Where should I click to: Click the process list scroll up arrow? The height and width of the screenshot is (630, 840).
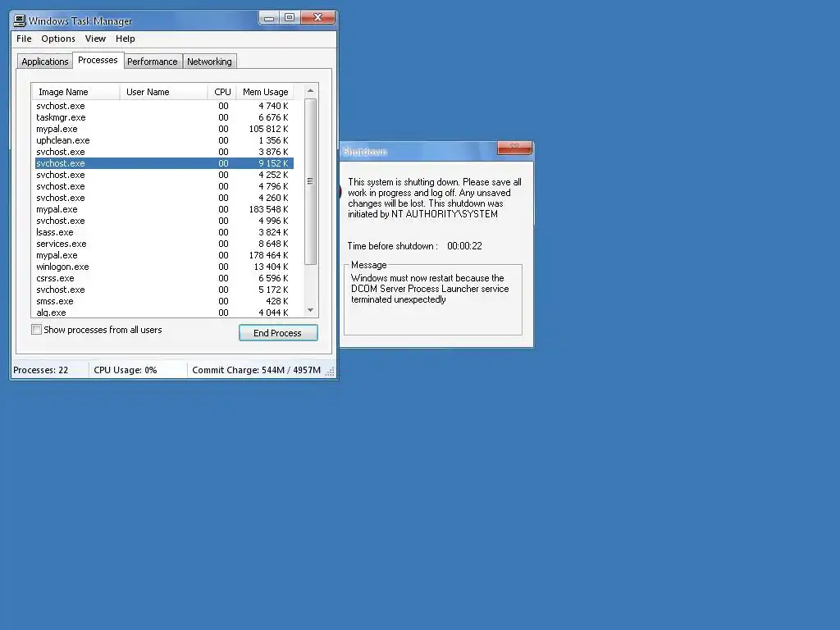pyautogui.click(x=310, y=90)
